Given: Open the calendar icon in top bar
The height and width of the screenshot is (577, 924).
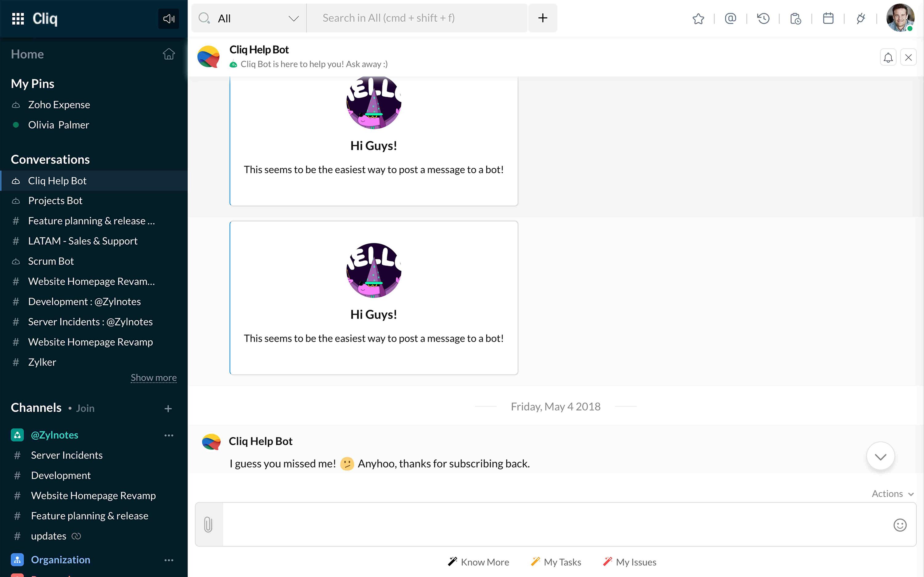Looking at the screenshot, I should [828, 18].
